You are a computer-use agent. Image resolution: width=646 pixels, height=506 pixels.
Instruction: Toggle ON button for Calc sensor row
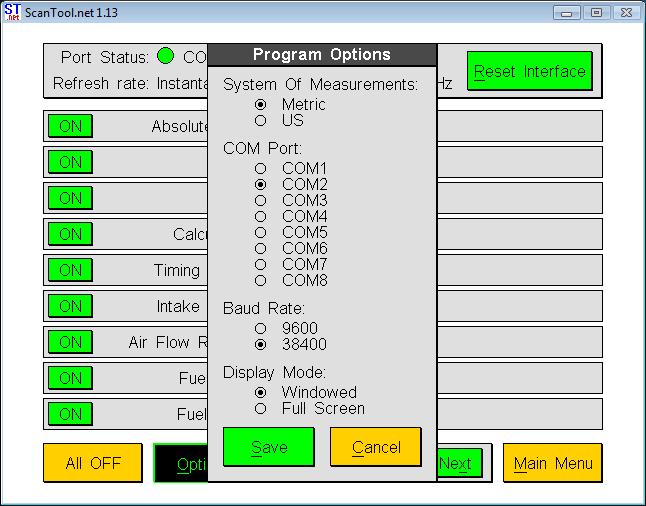70,234
